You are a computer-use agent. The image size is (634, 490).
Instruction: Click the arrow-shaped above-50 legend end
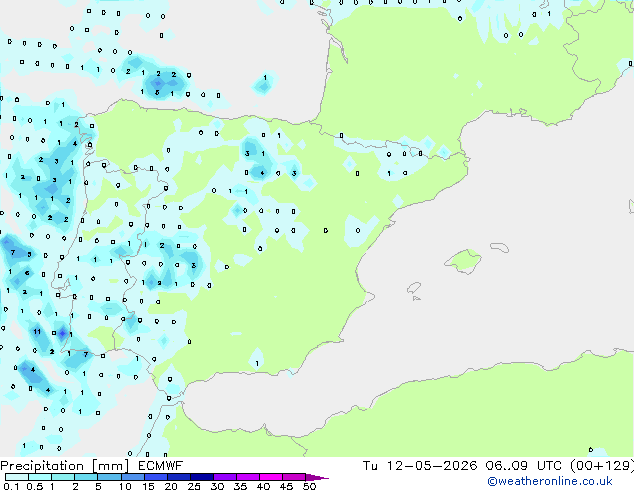click(x=316, y=477)
